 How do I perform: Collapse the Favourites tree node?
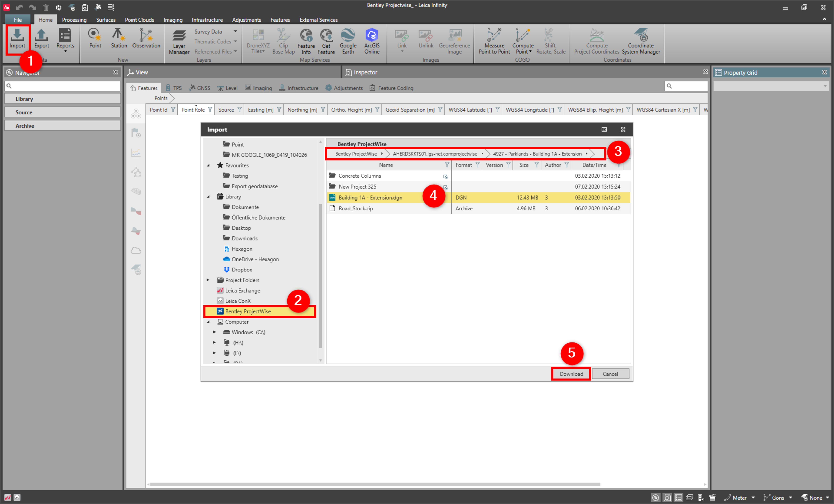point(209,165)
